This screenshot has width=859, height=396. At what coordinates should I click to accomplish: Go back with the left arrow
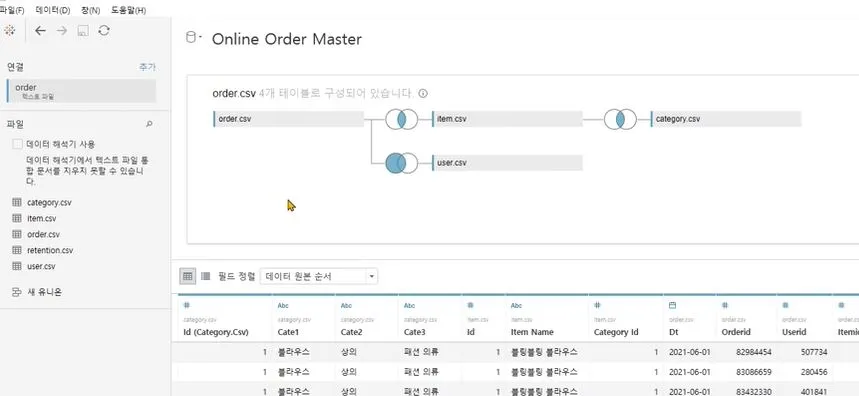tap(40, 31)
